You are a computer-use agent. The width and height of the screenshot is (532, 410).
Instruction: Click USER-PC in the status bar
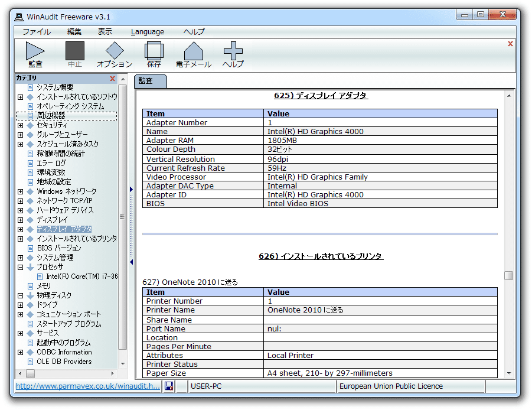206,386
